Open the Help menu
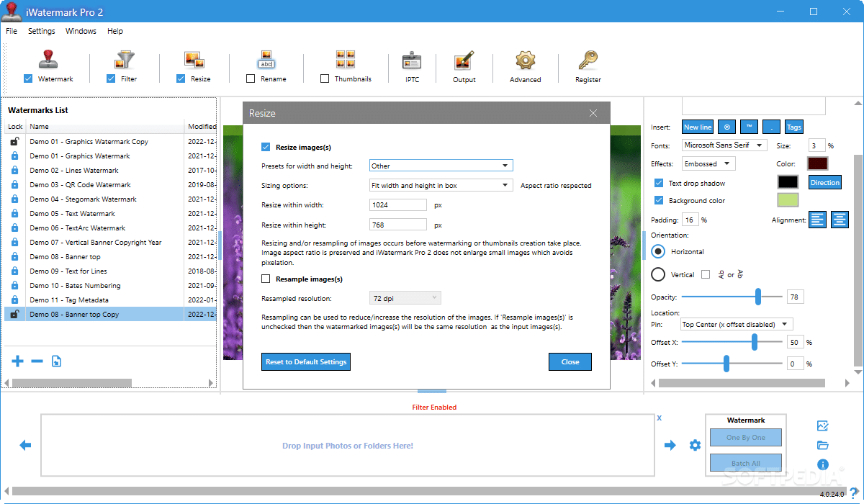The width and height of the screenshot is (864, 504). (x=115, y=31)
